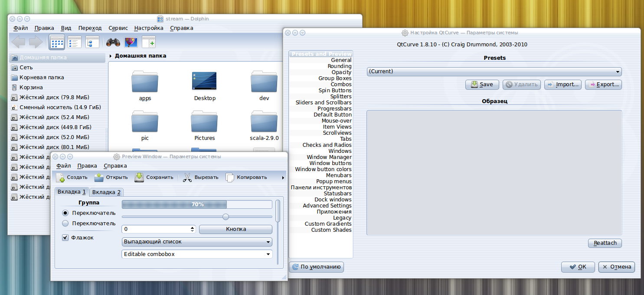The height and width of the screenshot is (295, 644).
Task: Open the Pictures folder in Dolphin
Action: [x=205, y=126]
